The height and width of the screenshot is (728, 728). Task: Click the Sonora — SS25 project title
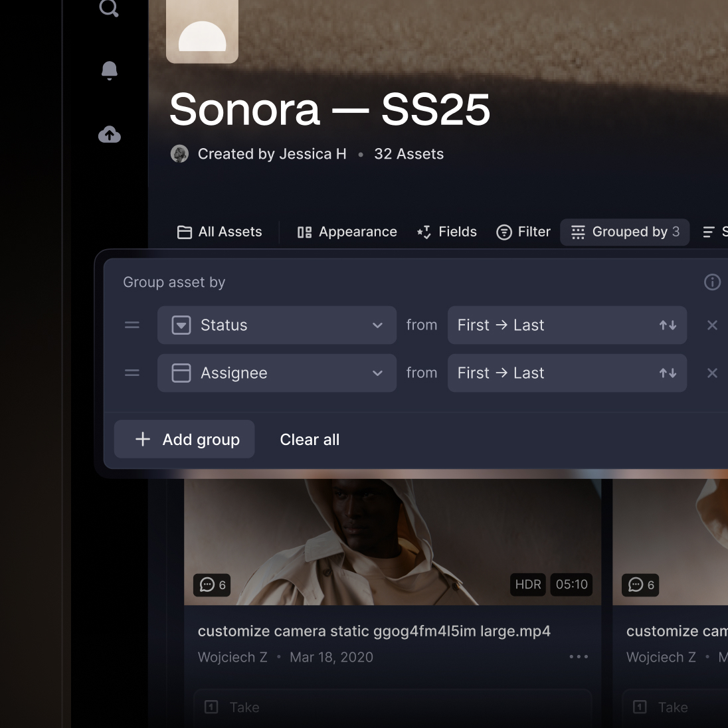point(329,109)
